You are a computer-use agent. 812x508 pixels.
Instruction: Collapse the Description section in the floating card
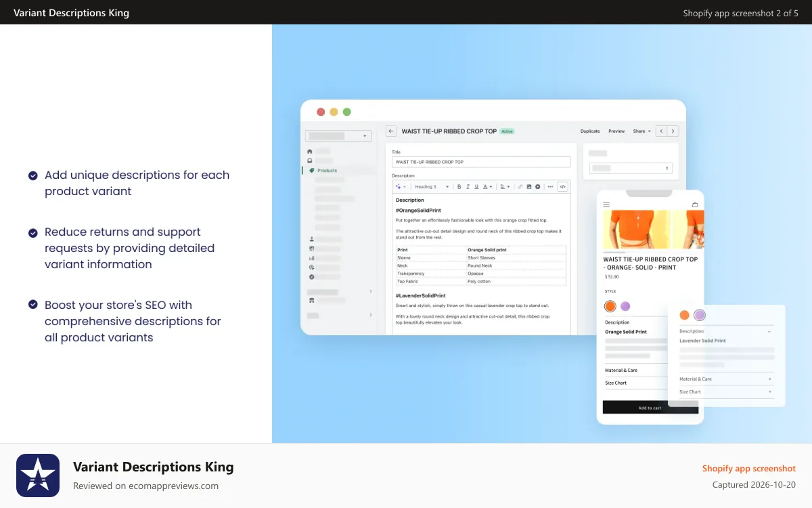click(x=769, y=331)
